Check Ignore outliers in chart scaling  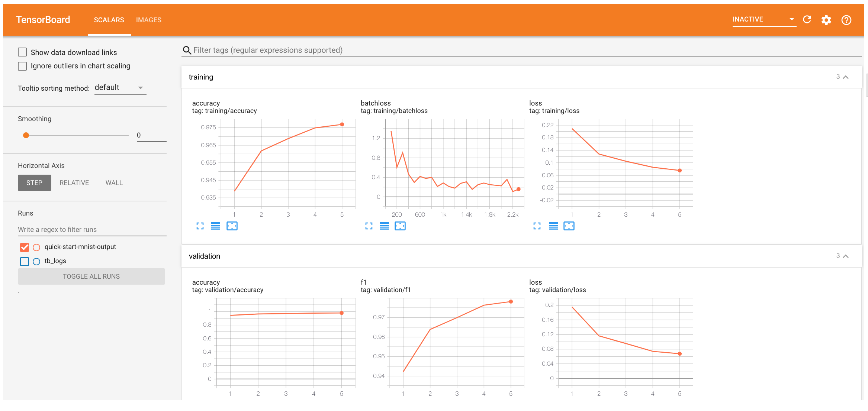[x=23, y=66]
